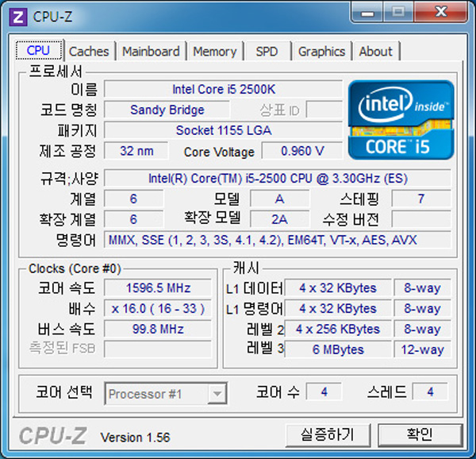This screenshot has height=459, width=476.
Task: Click the L1 데이터 8-way value
Action: point(422,287)
